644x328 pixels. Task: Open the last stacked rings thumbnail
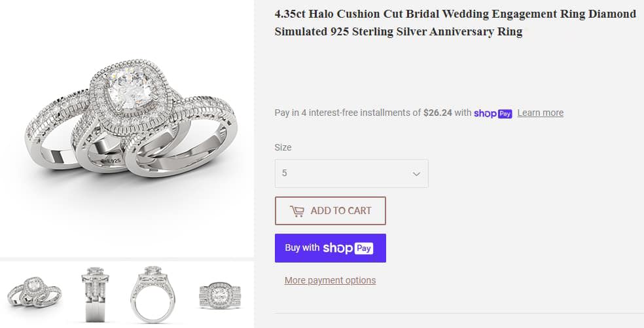220,293
